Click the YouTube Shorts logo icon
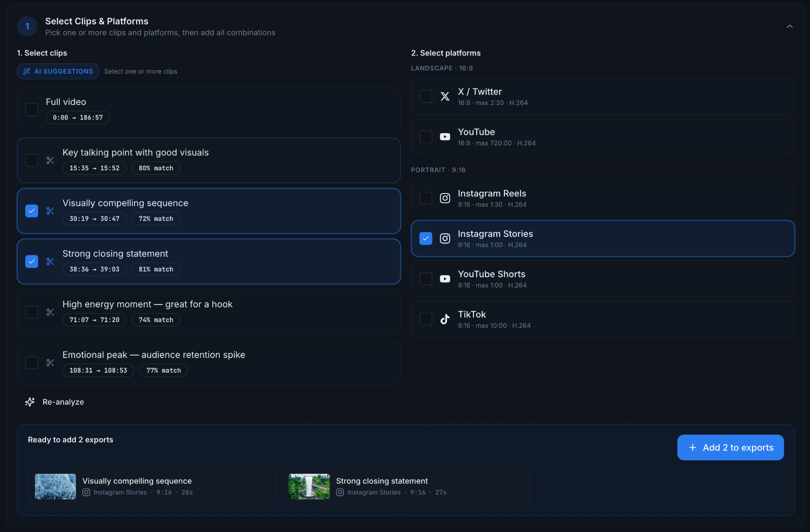This screenshot has height=532, width=810. [x=445, y=279]
